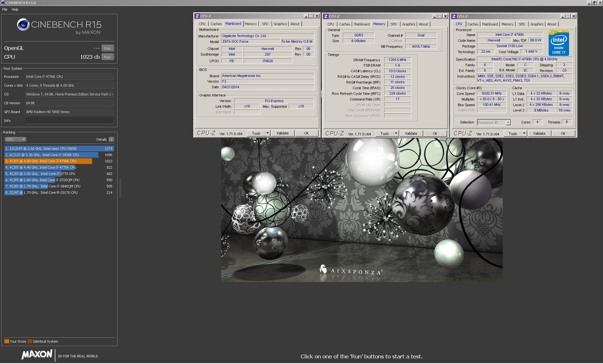The width and height of the screenshot is (603, 364).
Task: Click the ranking panel vertical splitter handle
Action: (x=120, y=188)
